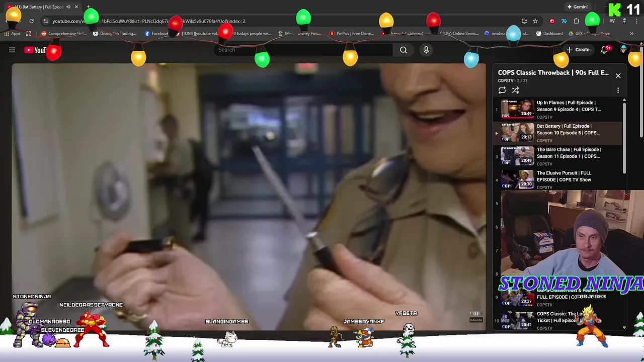This screenshot has width=644, height=362.
Task: Play The Bare Chase playlist thumbnail
Action: click(517, 156)
